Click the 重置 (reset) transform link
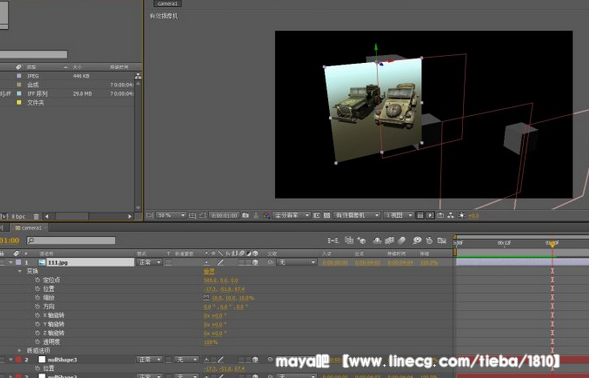This screenshot has height=378, width=589. tap(209, 271)
